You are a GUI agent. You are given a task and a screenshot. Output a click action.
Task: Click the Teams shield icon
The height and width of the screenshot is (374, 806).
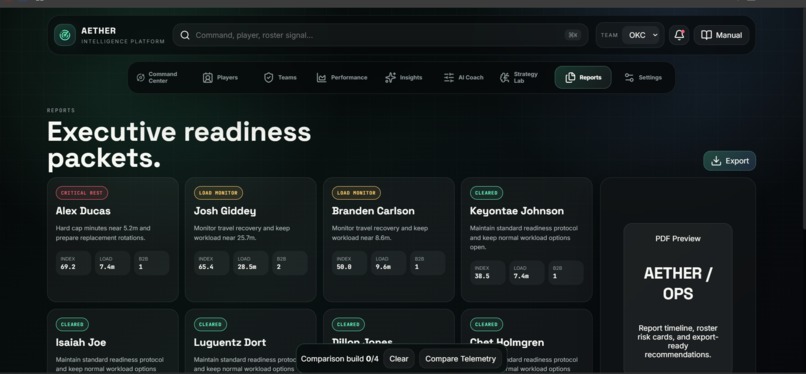[x=268, y=78]
